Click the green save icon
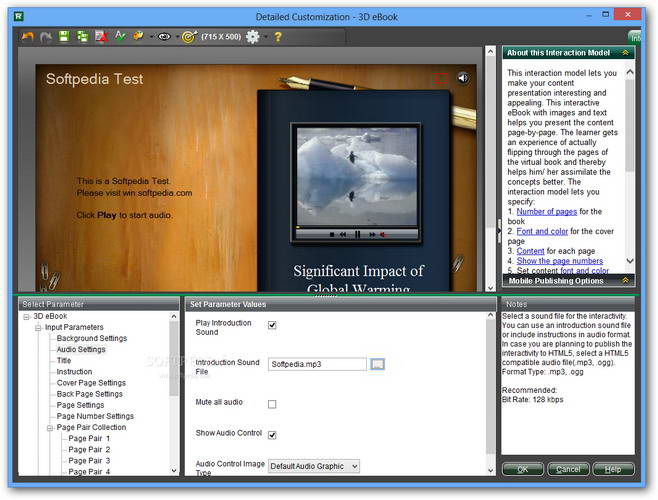 64,37
